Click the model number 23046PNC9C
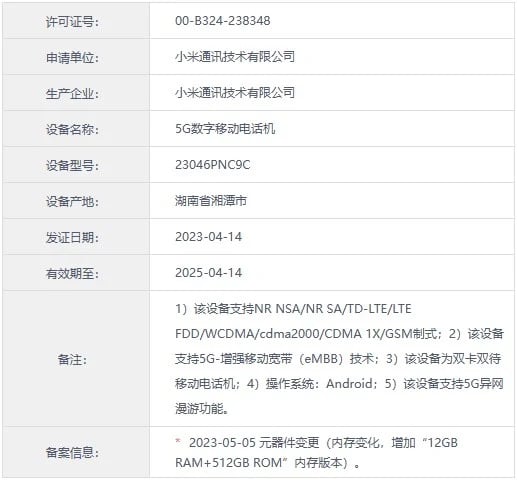The height and width of the screenshot is (481, 517). (213, 165)
